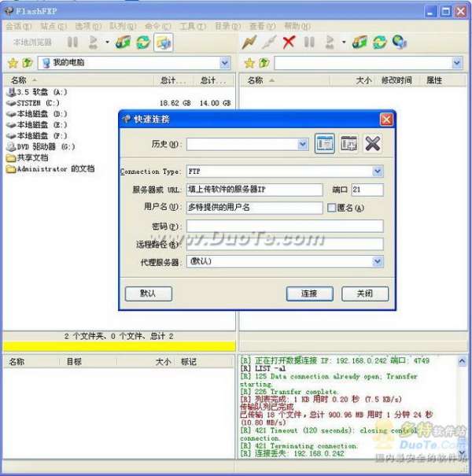This screenshot has height=476, width=472.
Task: Close the 快速连接 dialog with X
Action: pyautogui.click(x=386, y=120)
